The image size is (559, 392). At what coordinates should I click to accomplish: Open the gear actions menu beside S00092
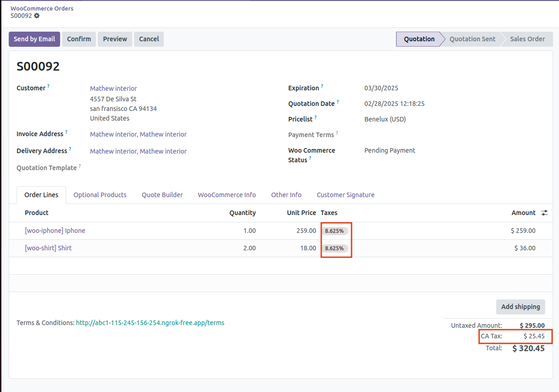37,16
